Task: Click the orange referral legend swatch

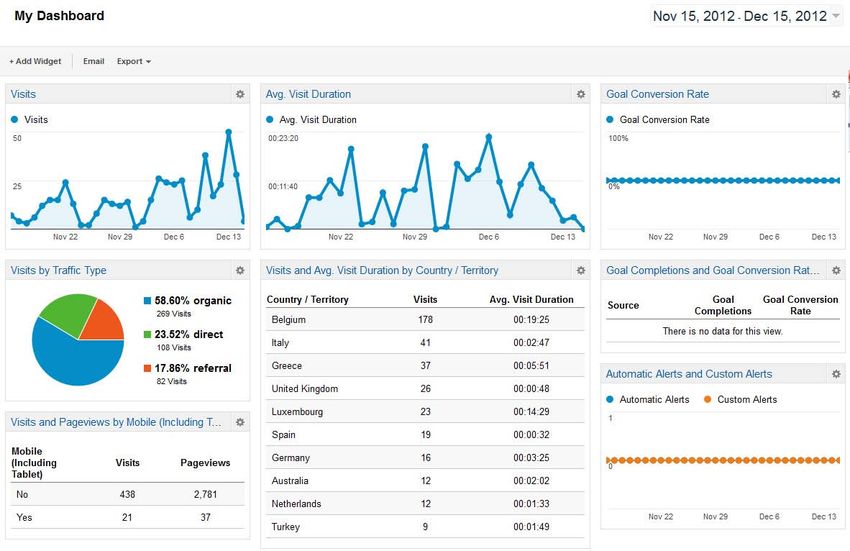Action: click(x=147, y=368)
